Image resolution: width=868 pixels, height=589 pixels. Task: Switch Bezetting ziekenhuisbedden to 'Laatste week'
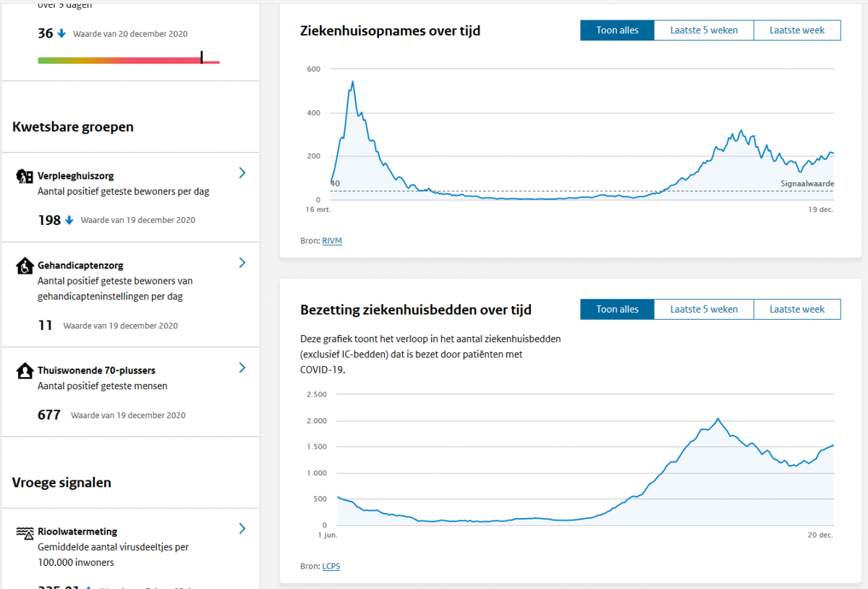pos(797,309)
